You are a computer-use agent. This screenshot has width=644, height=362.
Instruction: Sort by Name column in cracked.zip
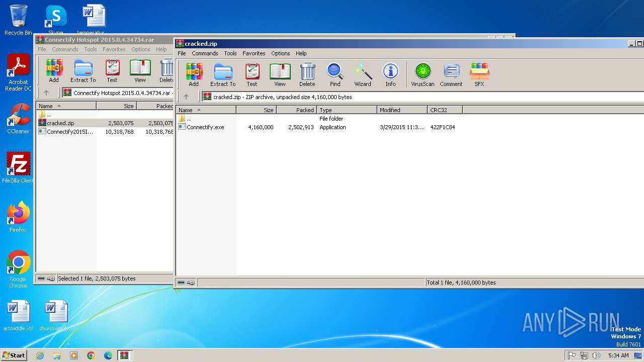[x=206, y=110]
